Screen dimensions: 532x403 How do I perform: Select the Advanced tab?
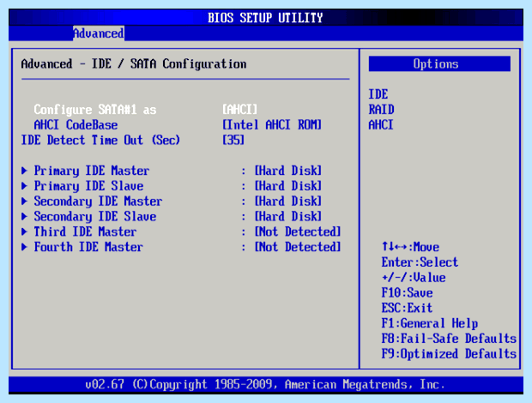[x=99, y=33]
